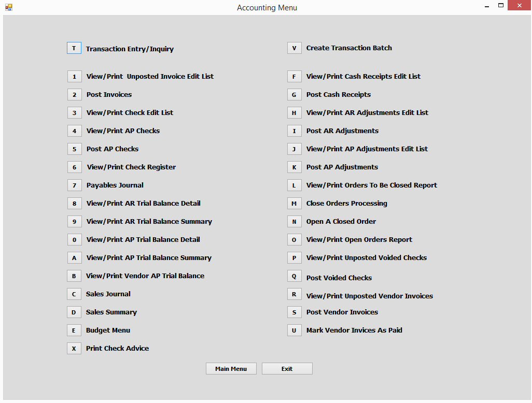Click the C button for Sales Journal

74,294
